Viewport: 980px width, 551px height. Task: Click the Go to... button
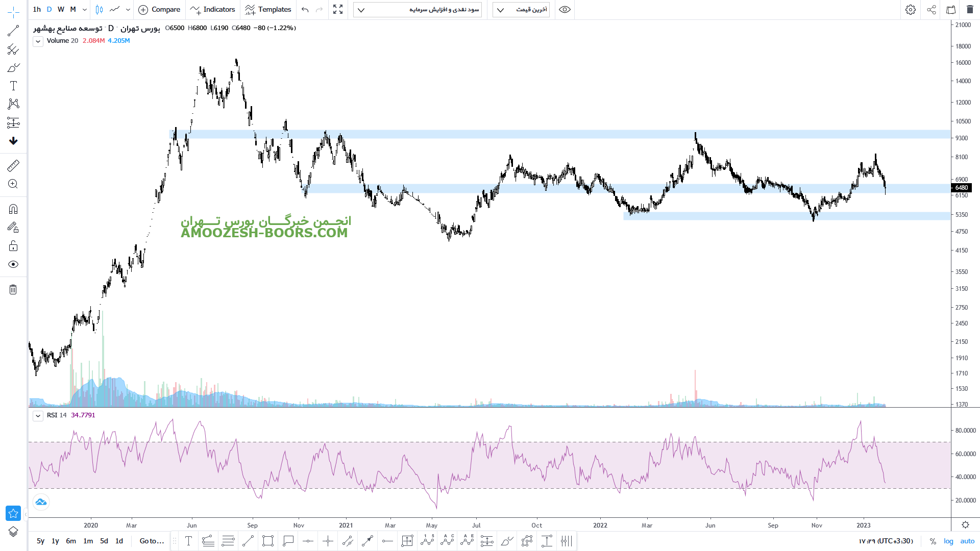152,541
